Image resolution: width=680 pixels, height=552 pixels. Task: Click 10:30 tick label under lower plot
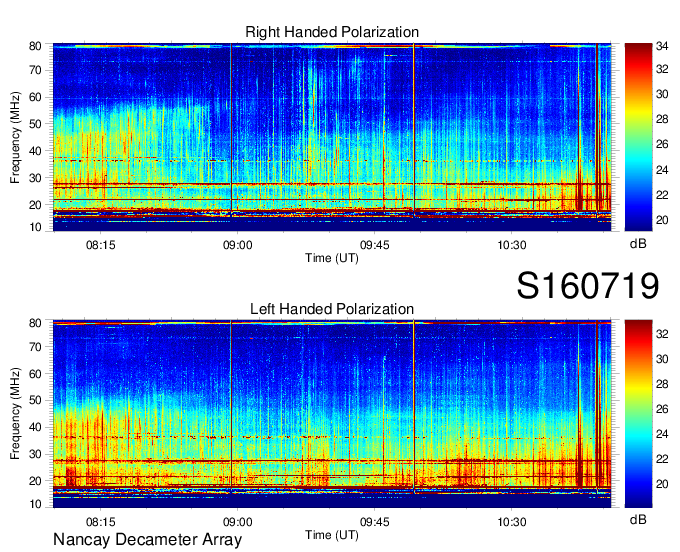pos(512,522)
